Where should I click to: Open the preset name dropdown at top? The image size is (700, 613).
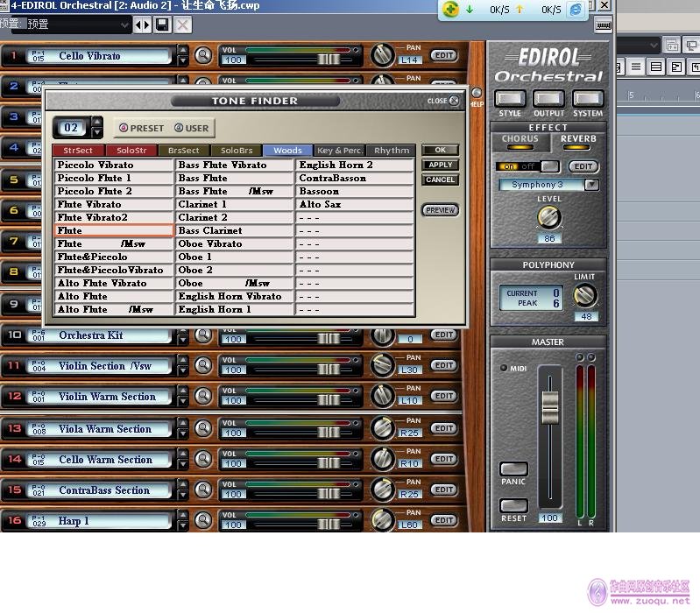(x=124, y=25)
